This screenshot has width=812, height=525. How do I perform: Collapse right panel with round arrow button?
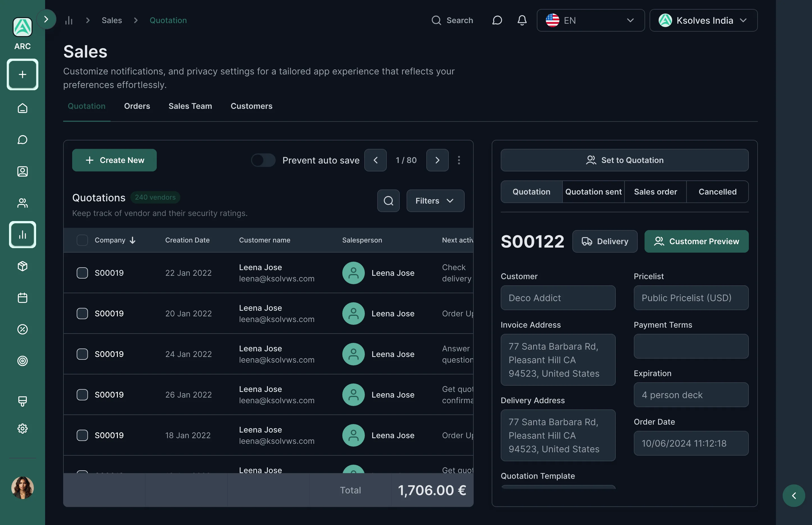(794, 496)
